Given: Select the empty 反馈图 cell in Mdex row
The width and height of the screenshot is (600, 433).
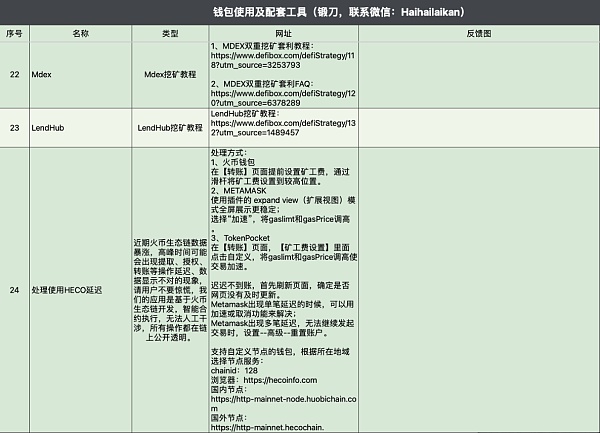Looking at the screenshot, I should point(479,75).
